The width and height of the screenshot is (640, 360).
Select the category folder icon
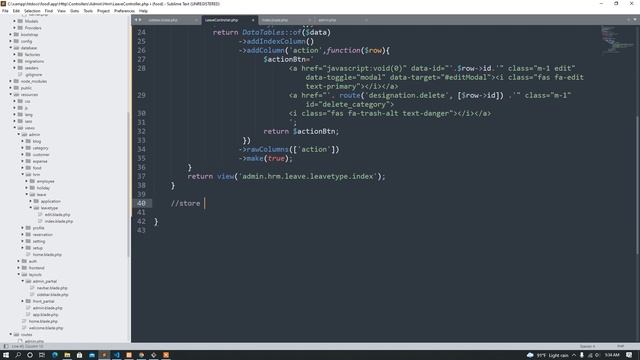pos(28,148)
